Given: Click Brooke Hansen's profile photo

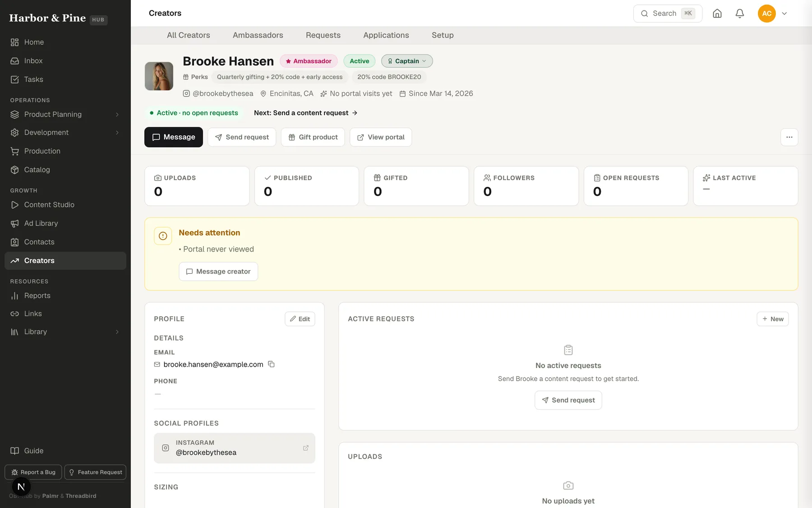Looking at the screenshot, I should click(x=159, y=76).
